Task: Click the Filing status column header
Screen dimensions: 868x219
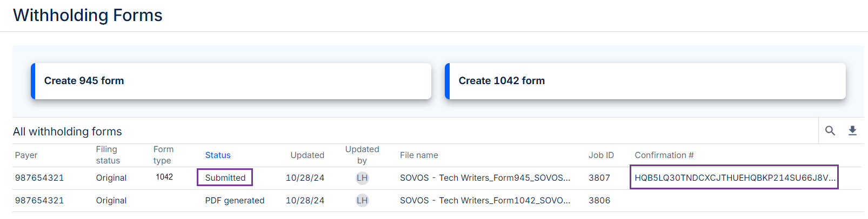Action: pos(108,155)
